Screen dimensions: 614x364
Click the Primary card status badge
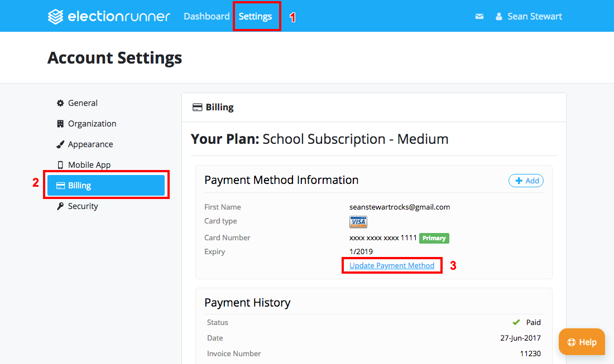[x=434, y=238]
